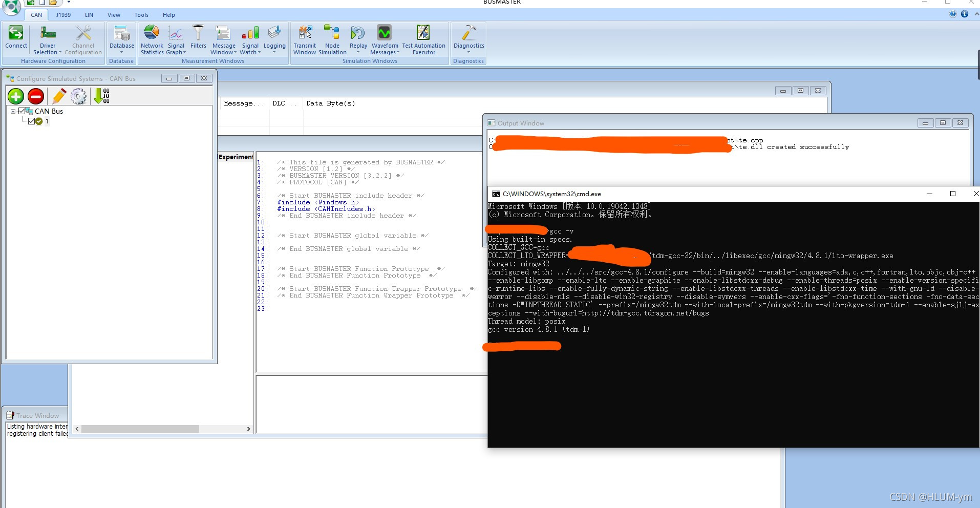Click the green arrow load binary icon
The height and width of the screenshot is (508, 980).
click(101, 96)
